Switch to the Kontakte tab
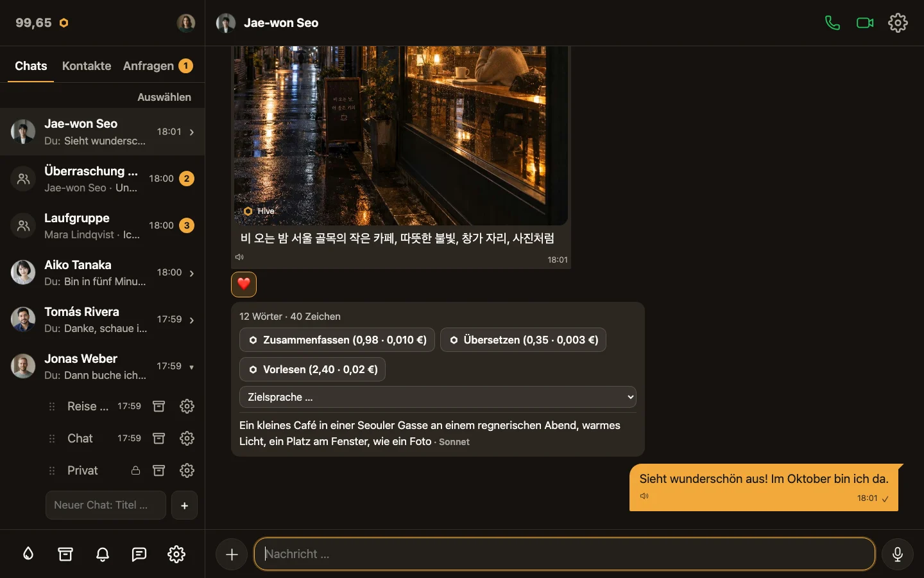924x578 pixels. click(x=87, y=66)
